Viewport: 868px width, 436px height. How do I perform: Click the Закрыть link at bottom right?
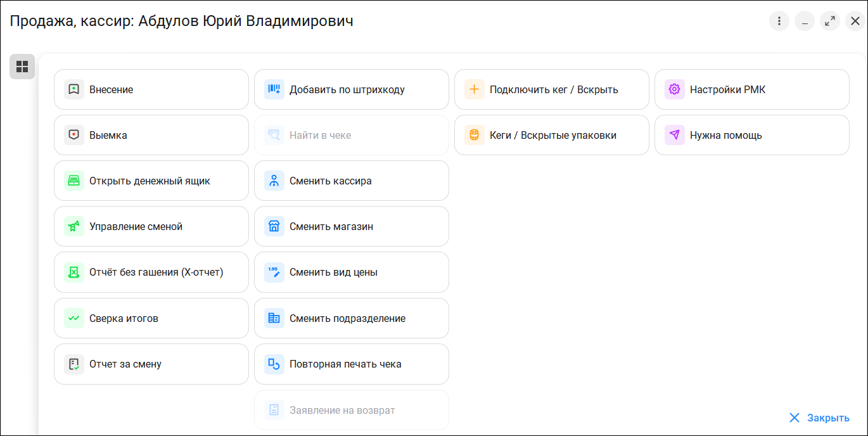click(820, 418)
